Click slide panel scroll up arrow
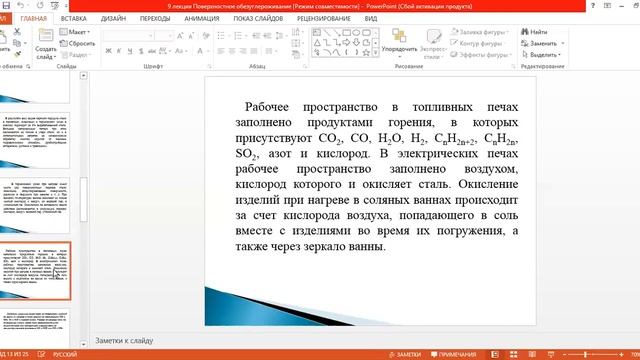640x360 pixels. pos(83,76)
